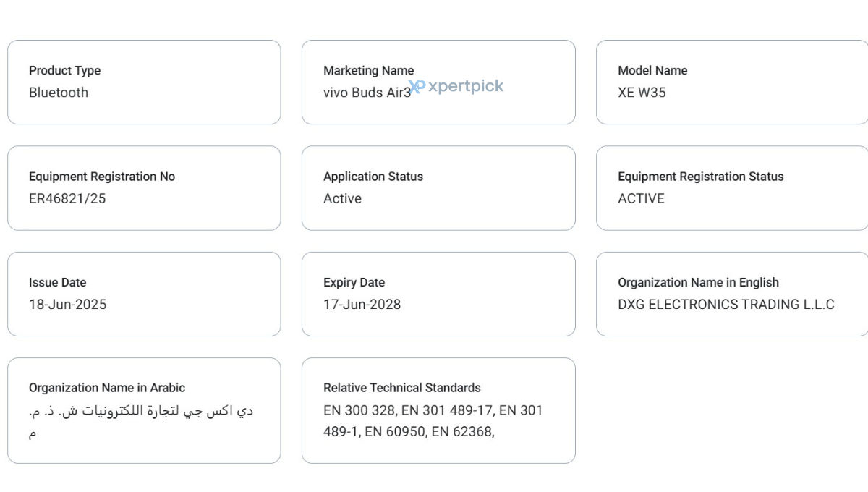Click the Application Status card
This screenshot has width=868, height=492.
(x=438, y=188)
